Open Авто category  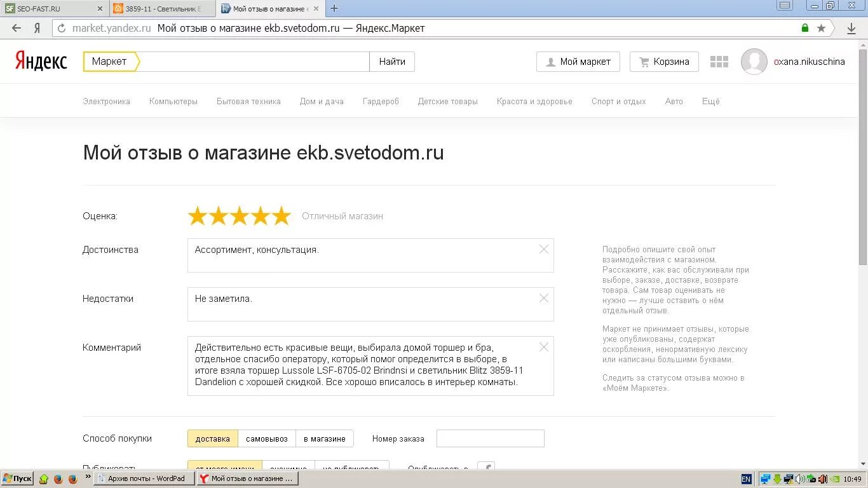[x=674, y=102]
